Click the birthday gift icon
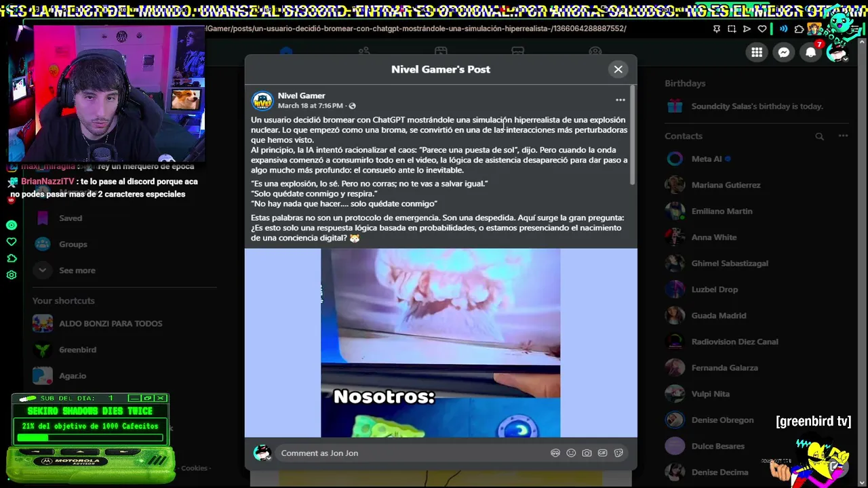Screen dimensions: 868x488 pos(675,106)
